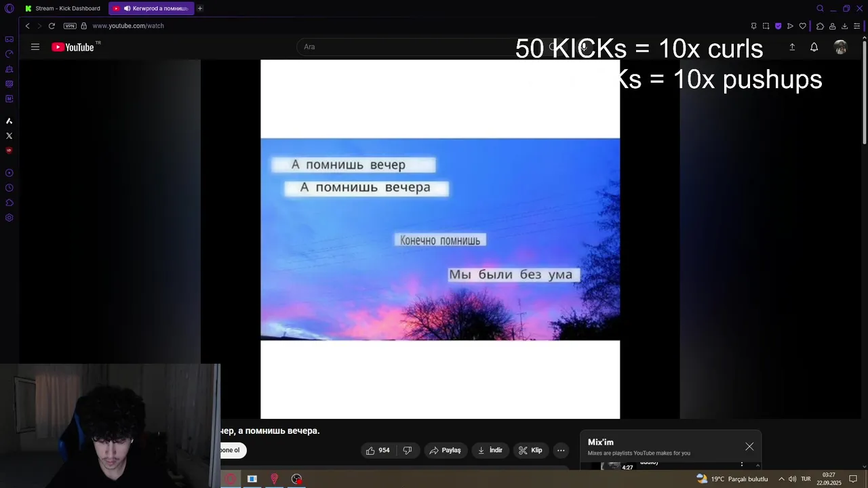Open clock showing 03:27
Viewport: 868px width, 488px height.
(829, 479)
